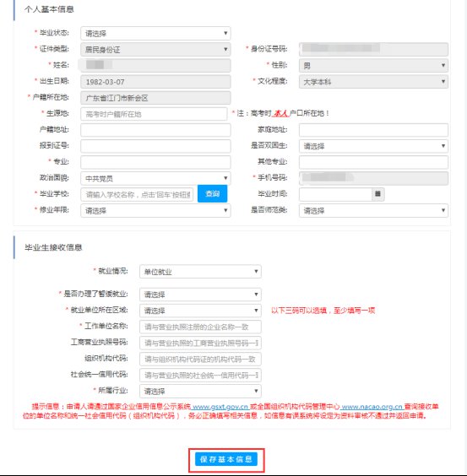Expand the 就业单位所在区域 dropdown

[200, 311]
